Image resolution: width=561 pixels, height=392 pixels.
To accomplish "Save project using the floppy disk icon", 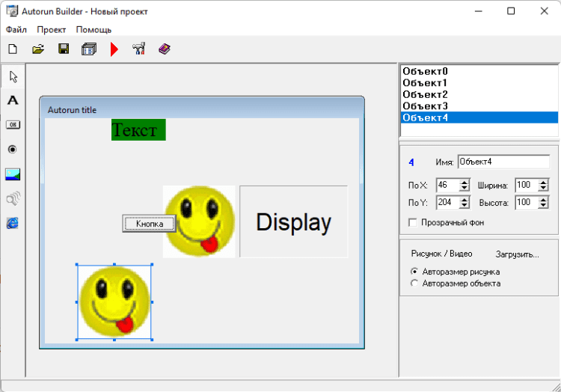I will 64,49.
